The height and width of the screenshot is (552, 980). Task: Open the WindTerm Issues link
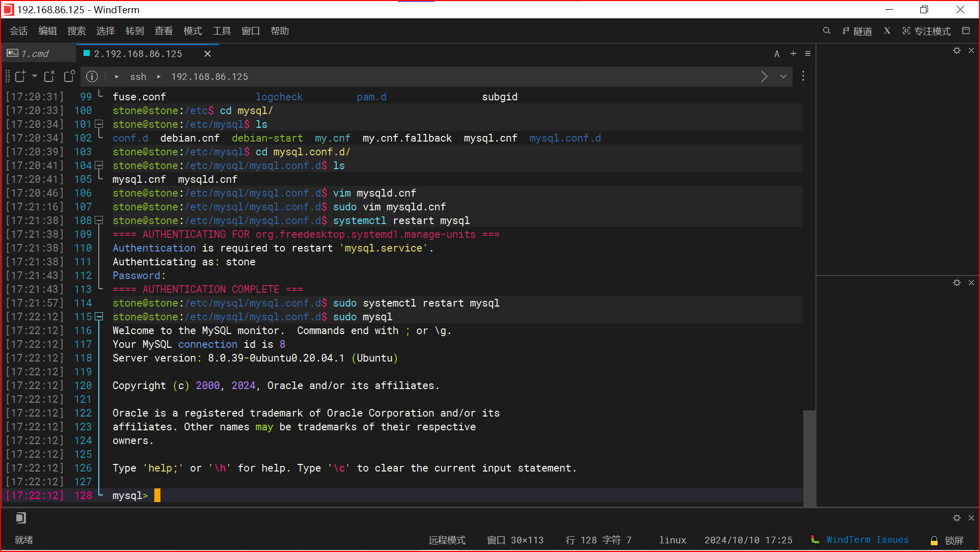coord(867,540)
